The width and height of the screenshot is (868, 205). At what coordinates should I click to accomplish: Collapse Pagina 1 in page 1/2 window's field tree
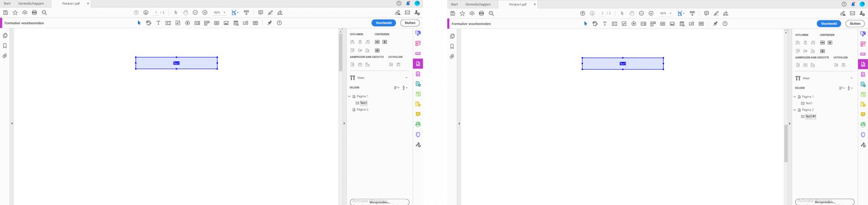[x=349, y=96]
